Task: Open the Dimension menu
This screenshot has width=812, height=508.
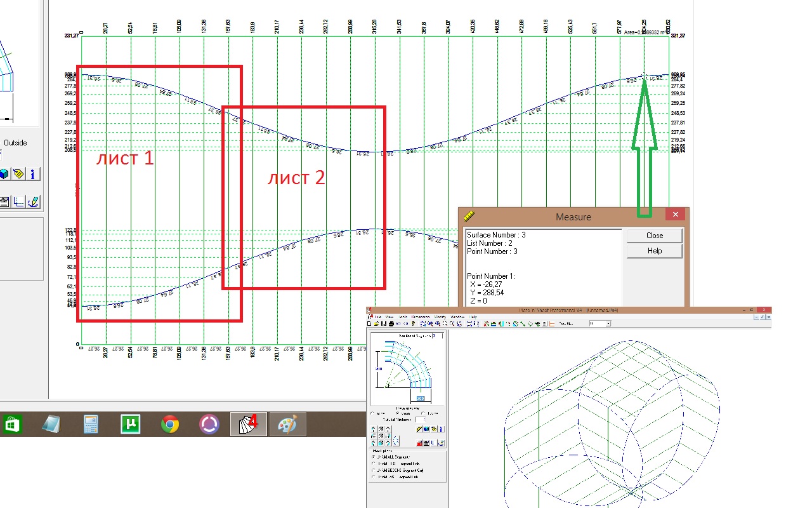Action: [421, 317]
